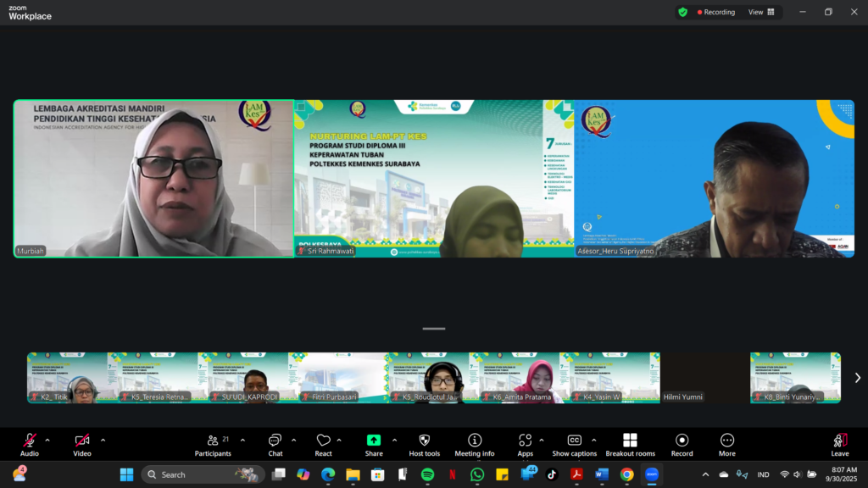The height and width of the screenshot is (488, 868).
Task: Expand the Participants options arrow
Action: (x=242, y=441)
